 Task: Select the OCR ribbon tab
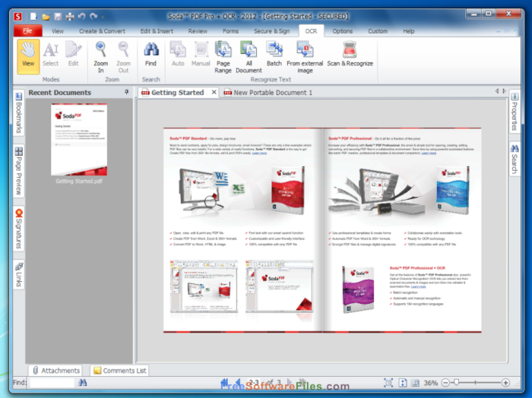(x=311, y=31)
